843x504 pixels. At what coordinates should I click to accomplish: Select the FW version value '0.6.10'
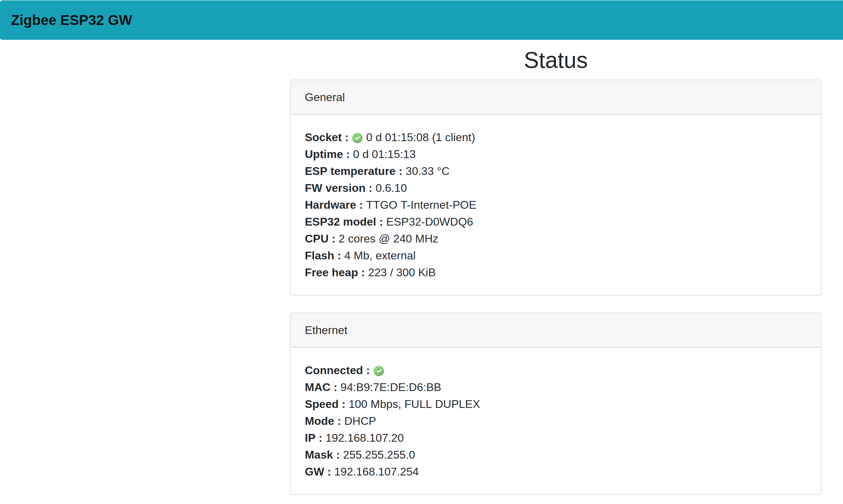coord(391,188)
